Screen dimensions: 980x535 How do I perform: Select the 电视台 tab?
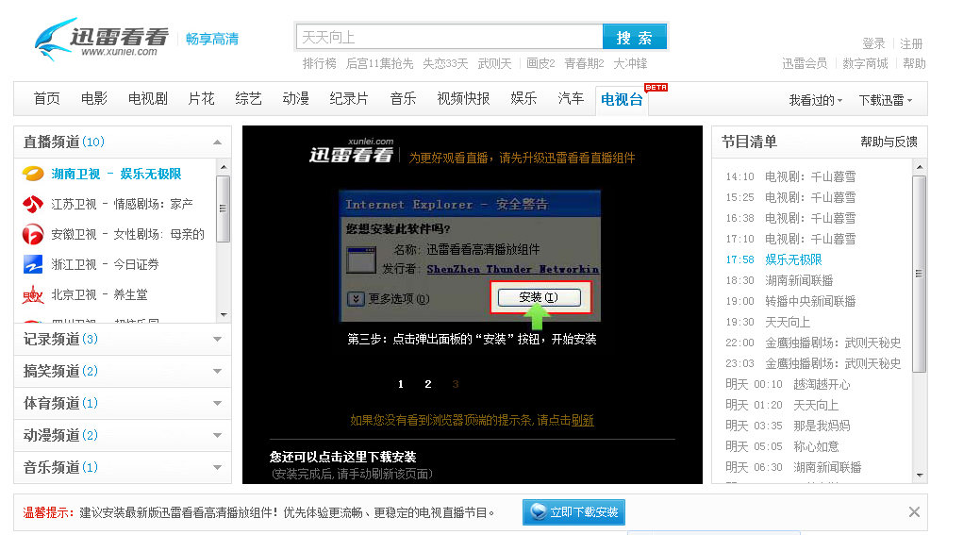(622, 99)
